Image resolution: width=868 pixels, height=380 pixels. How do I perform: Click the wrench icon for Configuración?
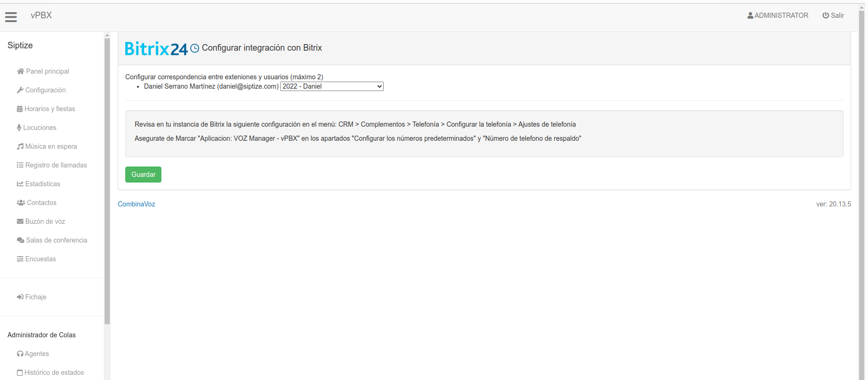[20, 90]
